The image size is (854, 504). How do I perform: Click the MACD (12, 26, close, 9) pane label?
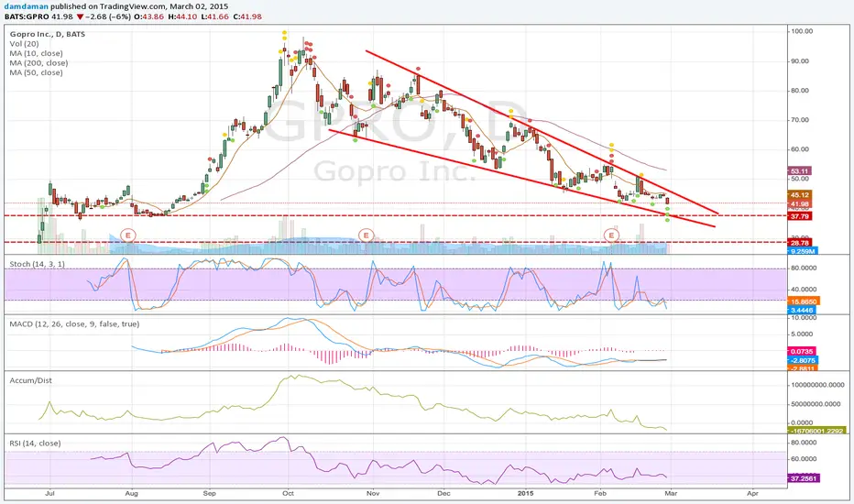point(74,323)
